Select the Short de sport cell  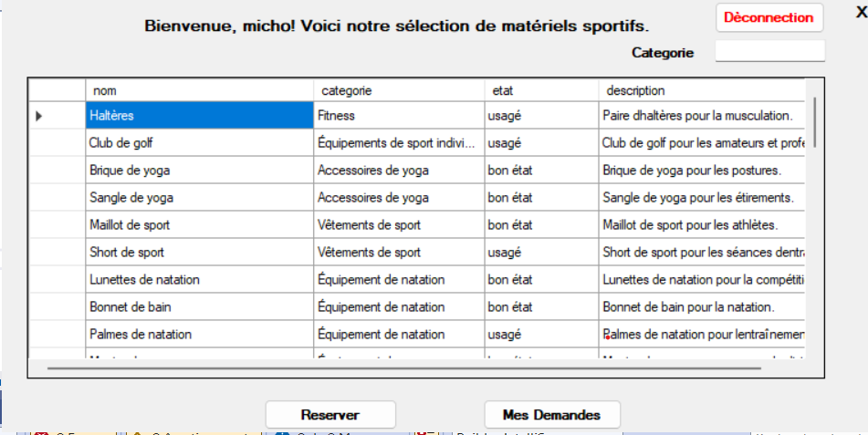(x=199, y=253)
